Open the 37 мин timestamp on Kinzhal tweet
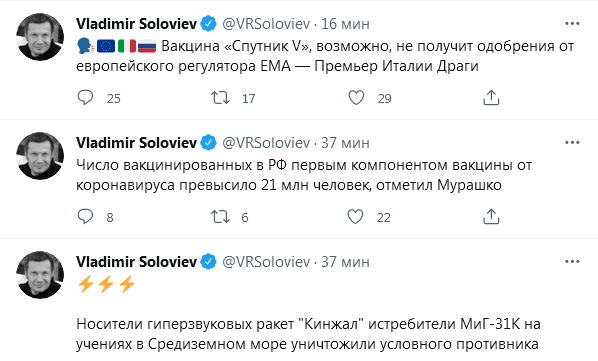This screenshot has height=361, width=598. coord(346,262)
